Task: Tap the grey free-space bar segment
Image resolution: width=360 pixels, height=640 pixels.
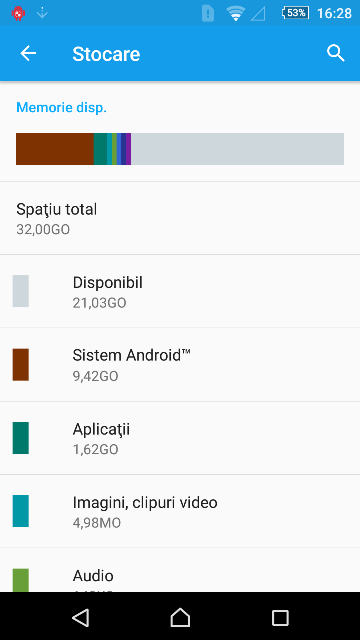Action: point(237,149)
